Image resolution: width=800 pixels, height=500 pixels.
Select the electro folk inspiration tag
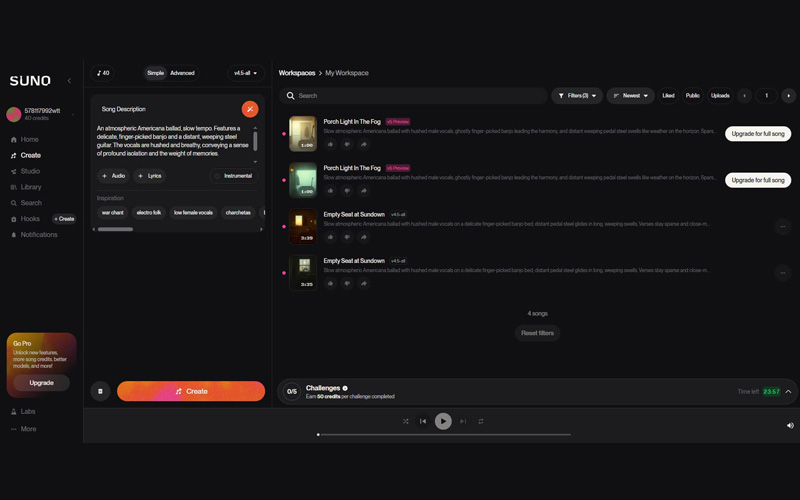click(x=148, y=212)
